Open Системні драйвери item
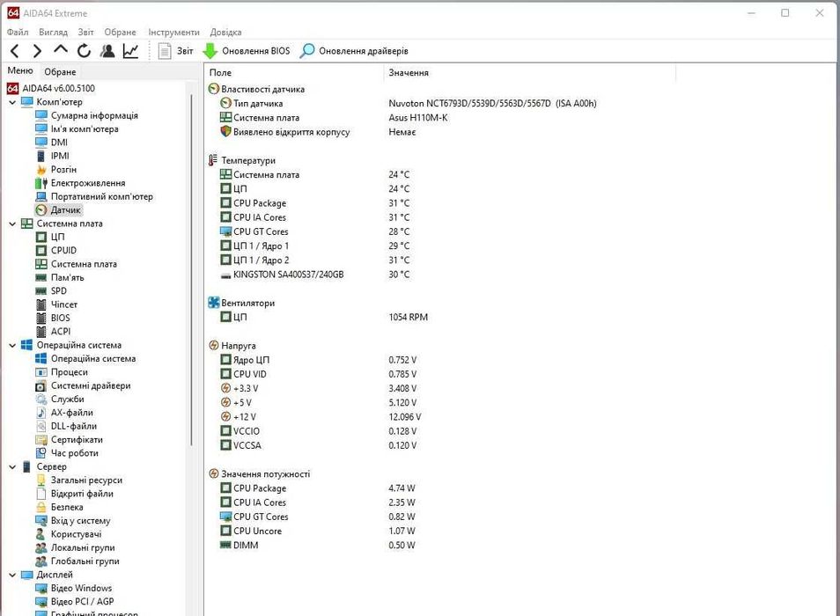840x616 pixels. click(83, 385)
